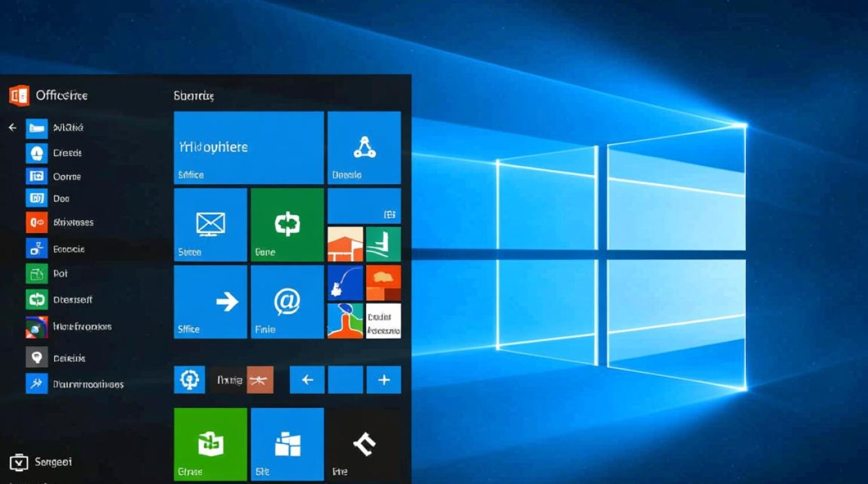Open the large green tile with loop icon
Image resolution: width=868 pixels, height=484 pixels.
(x=287, y=225)
